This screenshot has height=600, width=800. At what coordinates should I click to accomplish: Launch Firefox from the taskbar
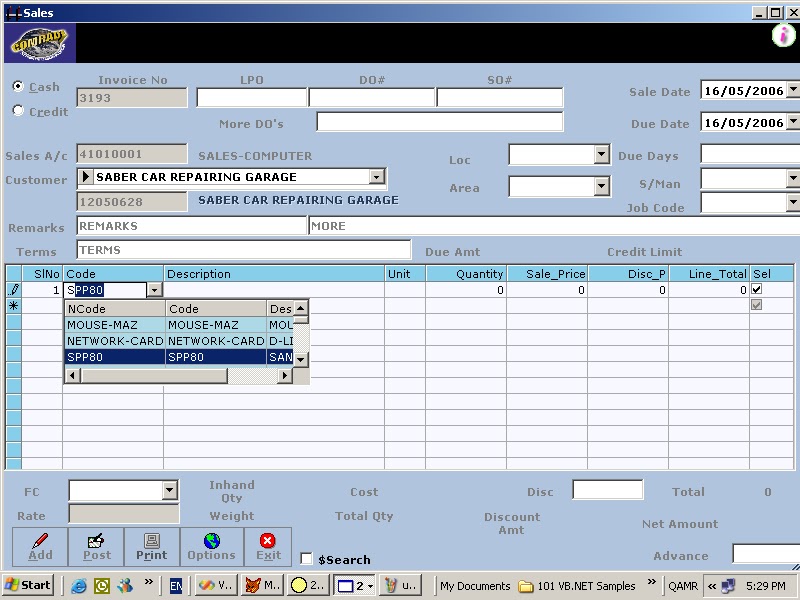[262, 585]
